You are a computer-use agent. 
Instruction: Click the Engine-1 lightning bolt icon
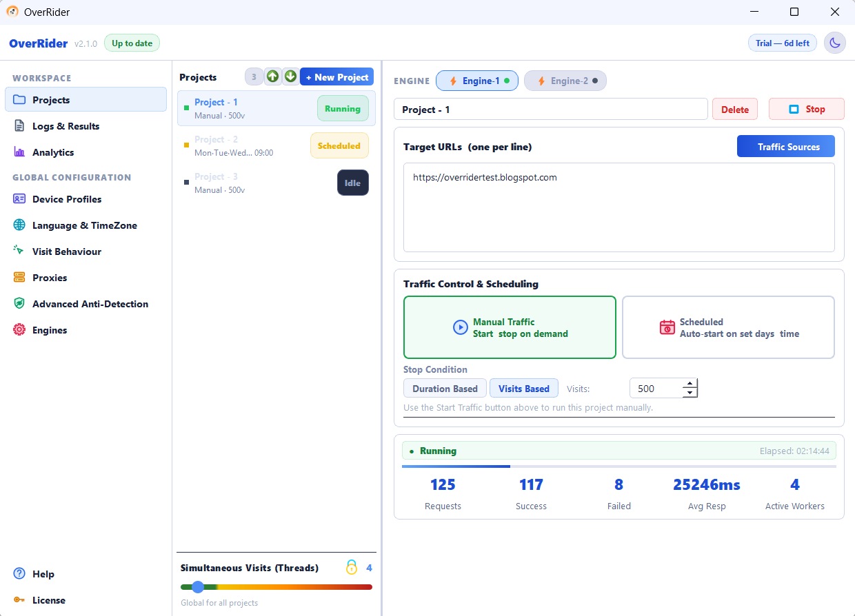coord(453,81)
